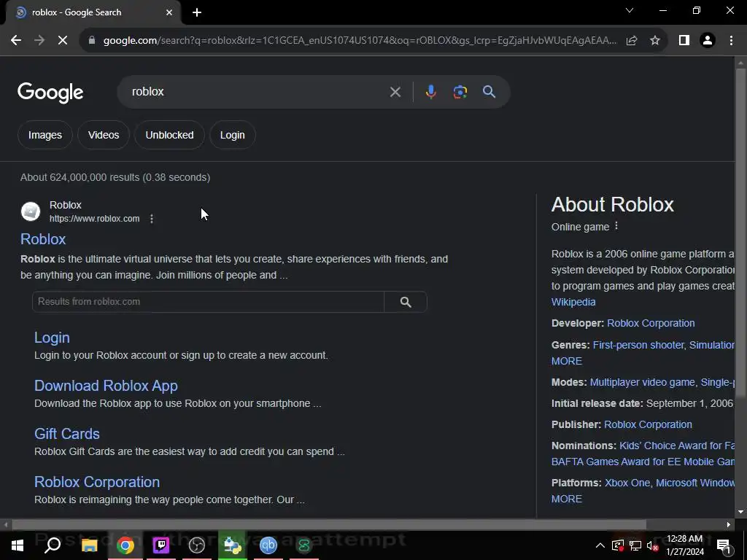Share this page via the share icon

632,41
